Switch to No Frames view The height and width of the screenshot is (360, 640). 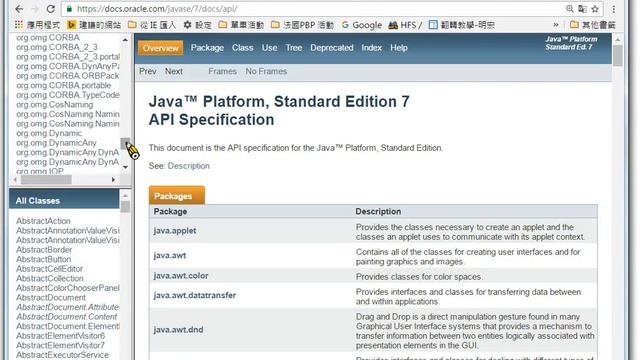pos(266,71)
